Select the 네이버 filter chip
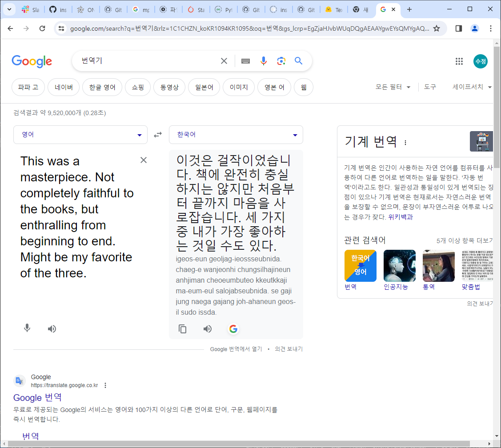The image size is (501, 448). click(x=64, y=87)
